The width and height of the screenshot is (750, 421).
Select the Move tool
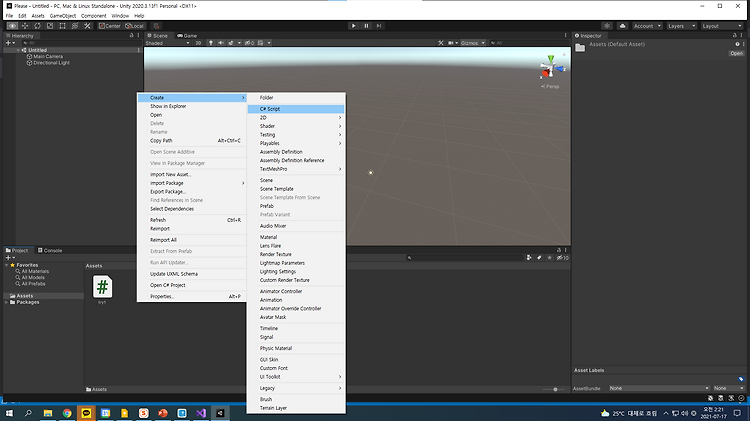click(x=25, y=26)
